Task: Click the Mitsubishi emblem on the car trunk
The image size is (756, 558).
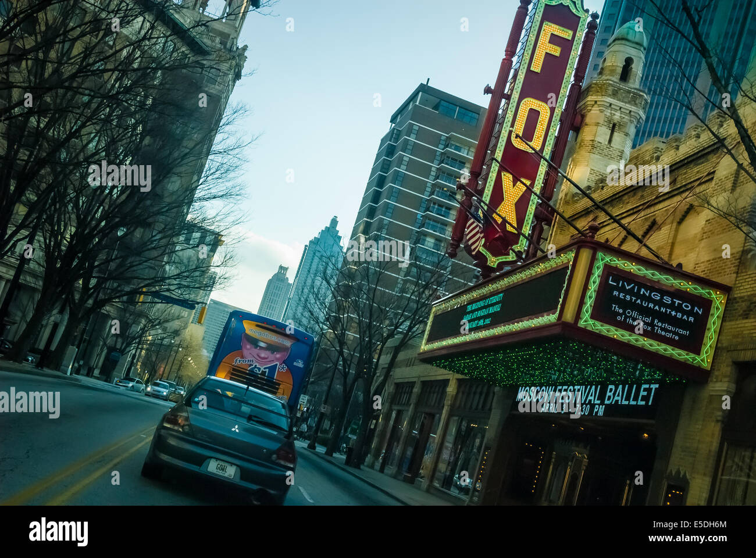Action: pyautogui.click(x=236, y=428)
